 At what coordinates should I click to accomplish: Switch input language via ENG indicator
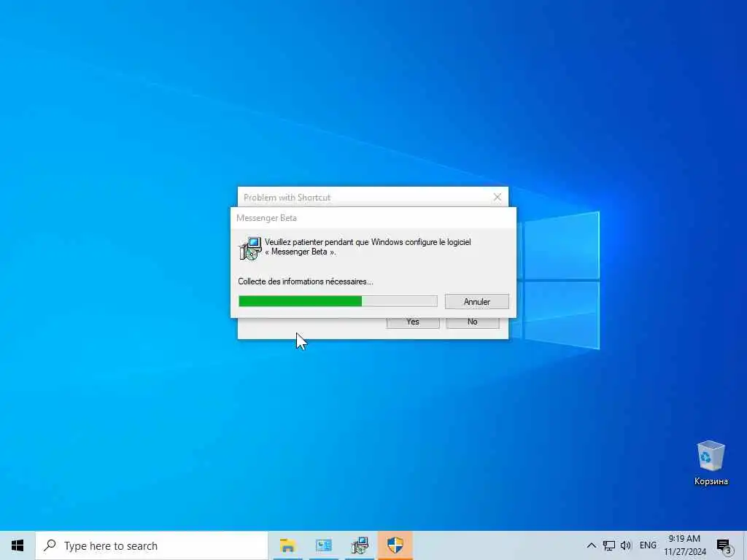pyautogui.click(x=648, y=545)
